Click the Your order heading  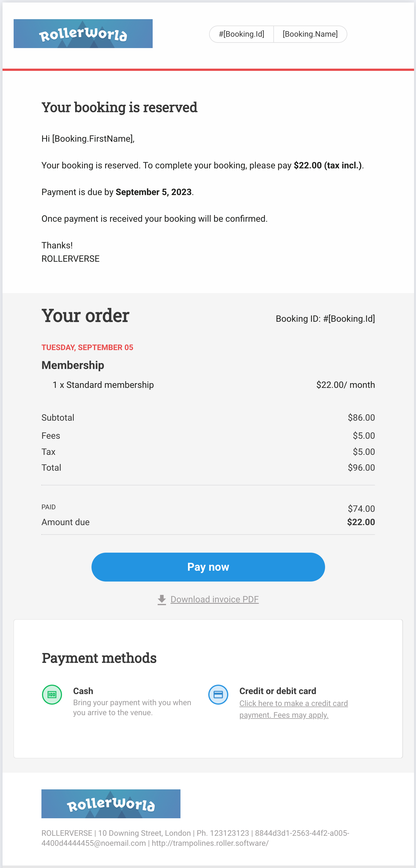pos(85,316)
